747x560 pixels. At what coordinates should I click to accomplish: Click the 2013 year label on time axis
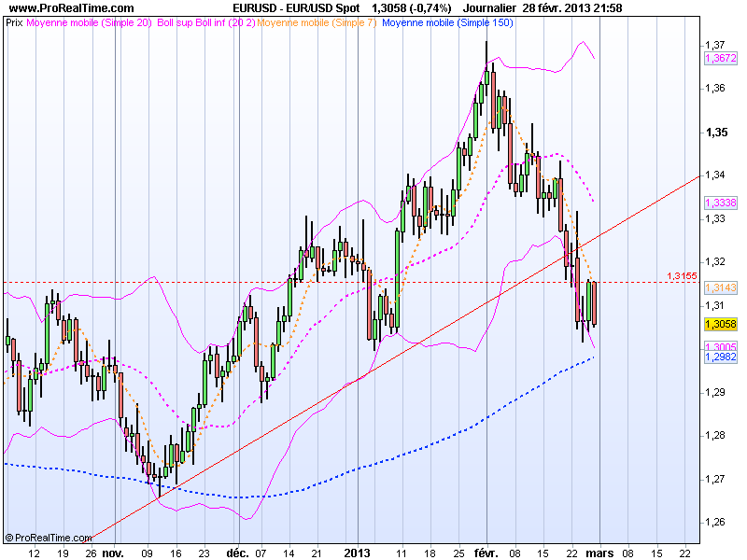tap(358, 553)
